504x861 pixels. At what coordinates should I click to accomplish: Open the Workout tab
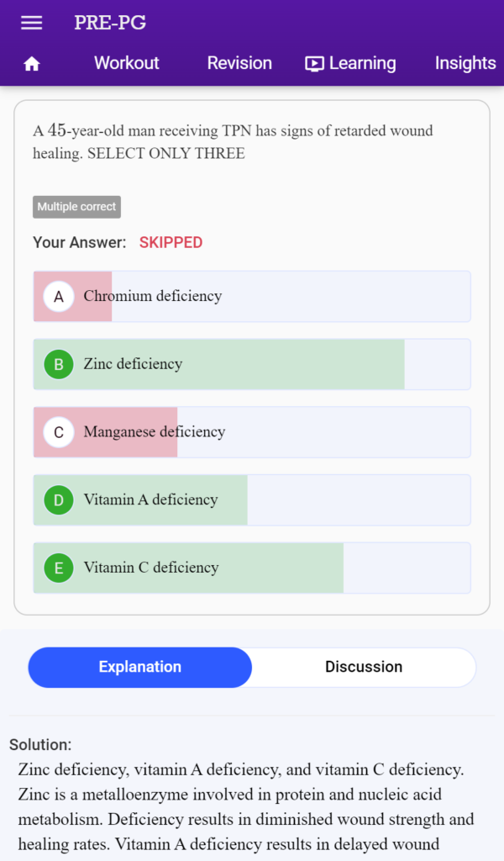(127, 63)
